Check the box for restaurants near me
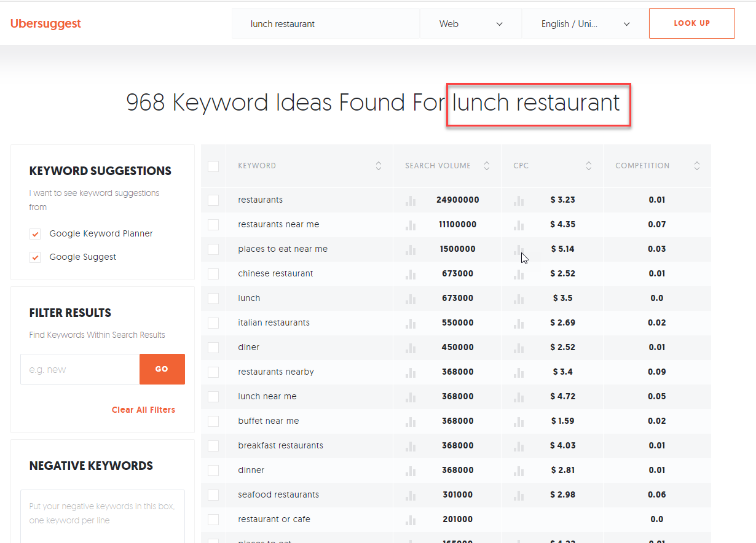Screen dimensions: 756x543 coord(213,225)
